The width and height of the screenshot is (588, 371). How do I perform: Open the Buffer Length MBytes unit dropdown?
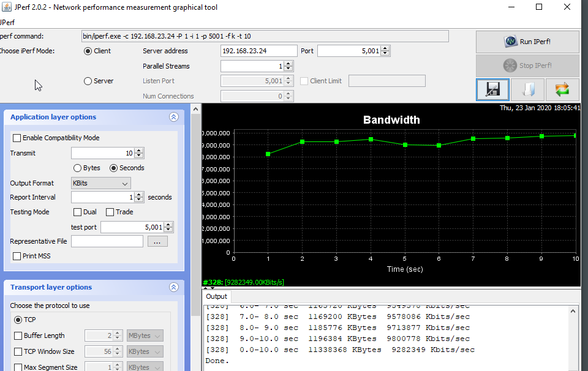tap(145, 335)
